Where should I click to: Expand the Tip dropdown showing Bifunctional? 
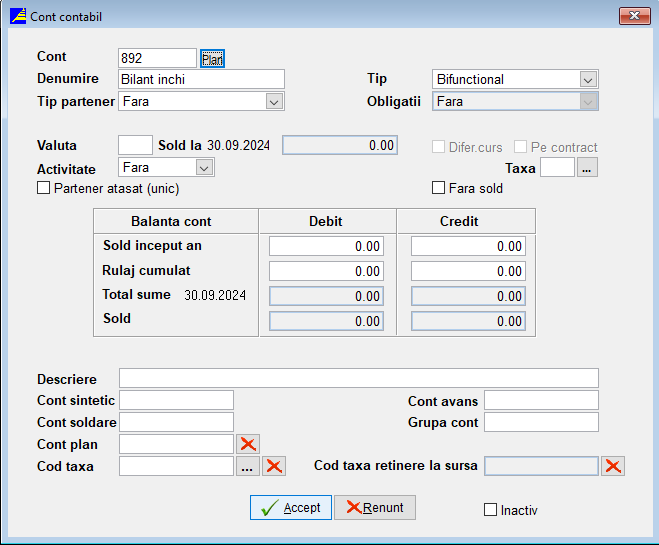point(588,79)
